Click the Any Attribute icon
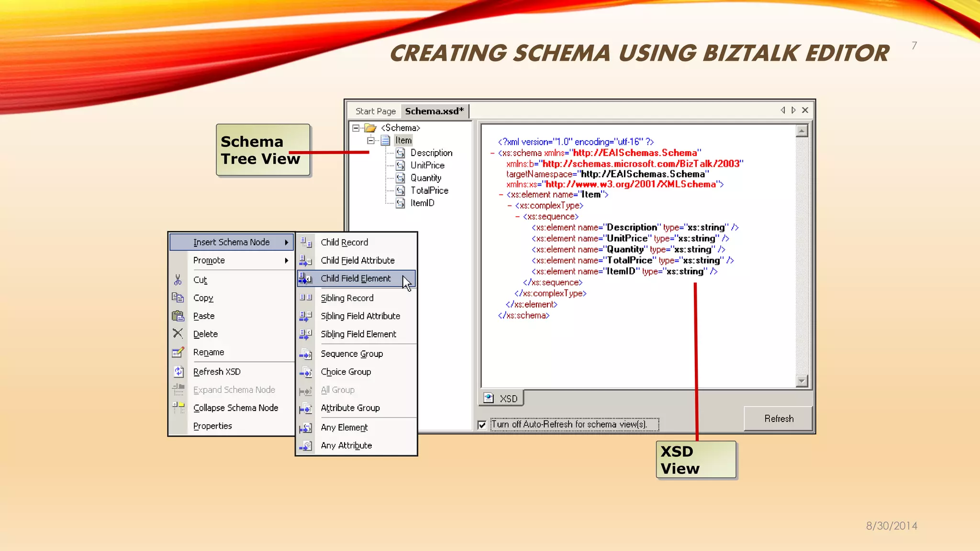Image resolution: width=980 pixels, height=551 pixels. pos(306,446)
